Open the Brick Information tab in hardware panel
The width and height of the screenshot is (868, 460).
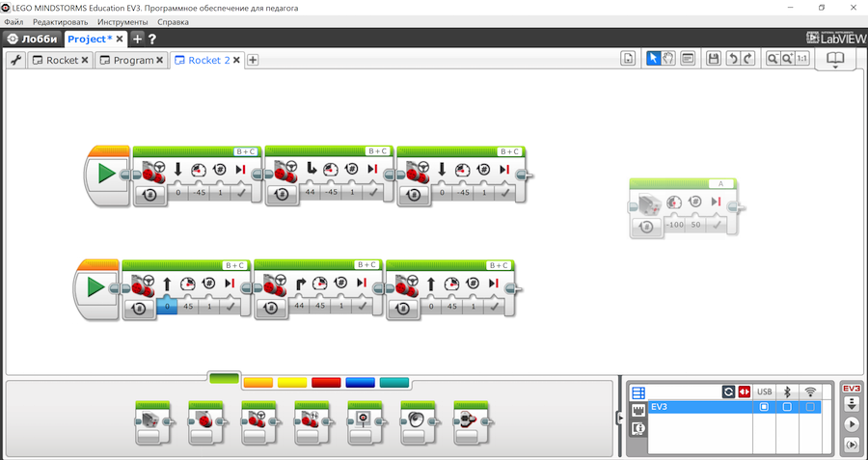click(x=638, y=428)
